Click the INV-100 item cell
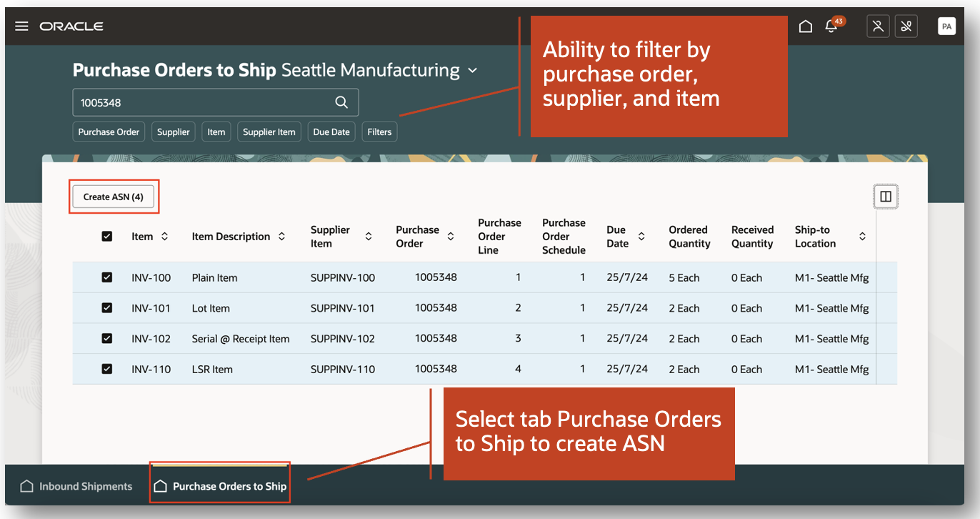Screen dimensions: 980x519 coord(151,277)
